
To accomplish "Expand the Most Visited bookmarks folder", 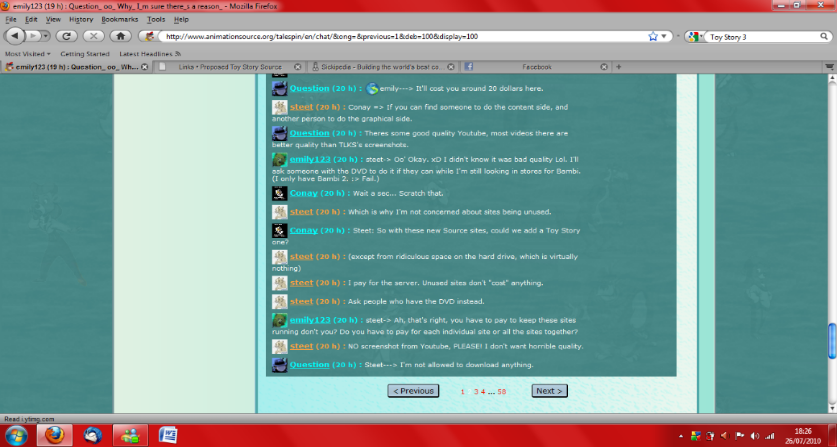I will coord(28,54).
